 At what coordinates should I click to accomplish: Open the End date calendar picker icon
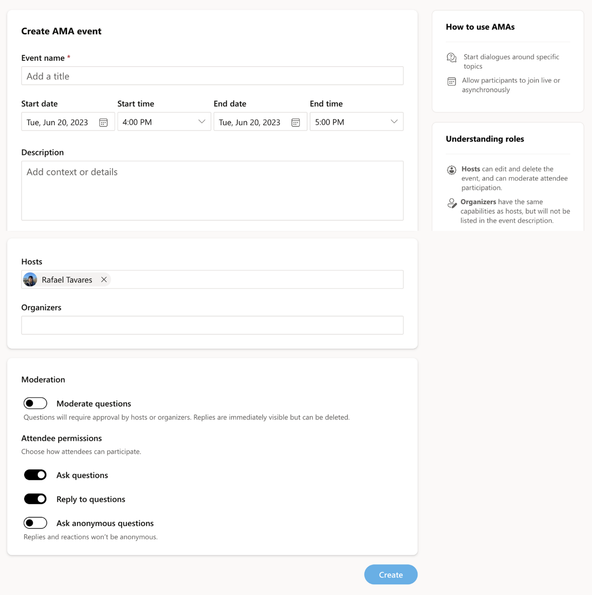[x=296, y=122]
